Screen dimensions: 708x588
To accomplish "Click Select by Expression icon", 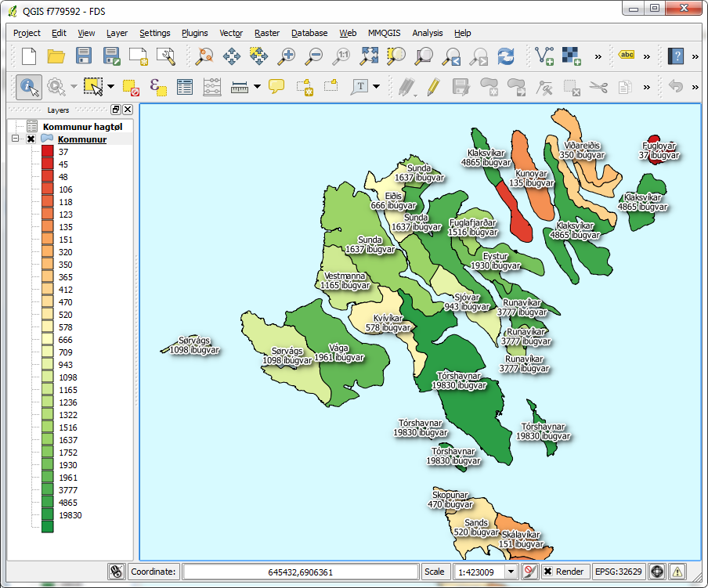I will tap(158, 87).
